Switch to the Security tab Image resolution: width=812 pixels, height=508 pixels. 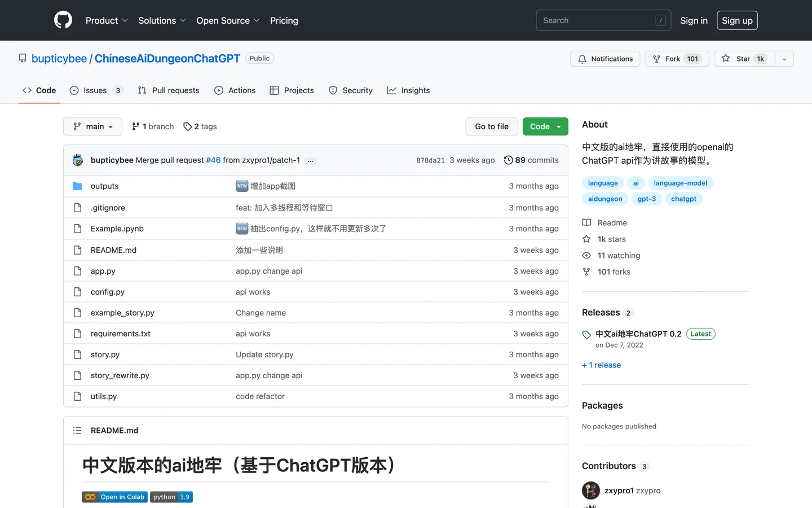coord(351,90)
